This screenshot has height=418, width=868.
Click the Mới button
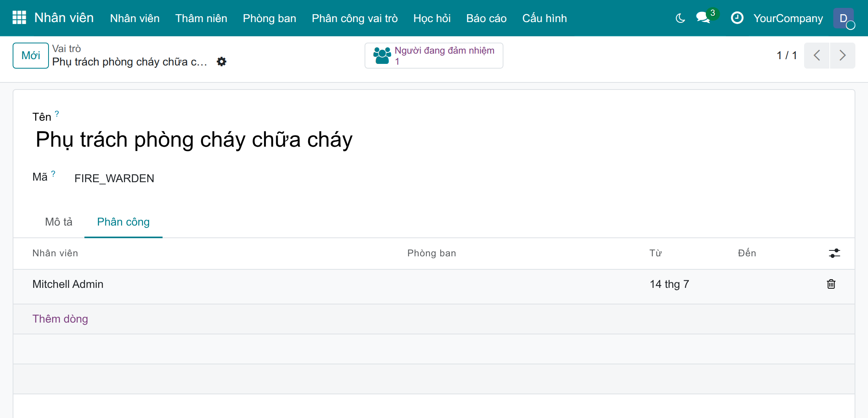click(x=31, y=56)
